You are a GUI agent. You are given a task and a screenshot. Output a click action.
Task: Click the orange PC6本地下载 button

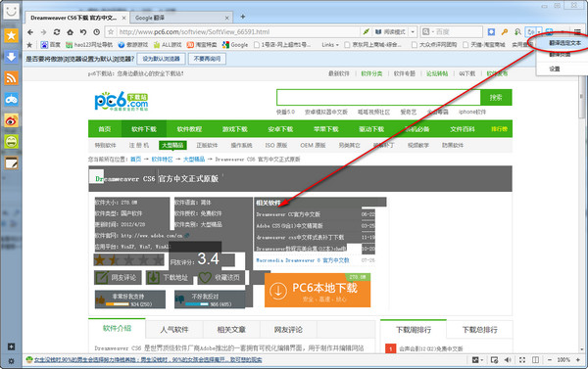tap(318, 290)
